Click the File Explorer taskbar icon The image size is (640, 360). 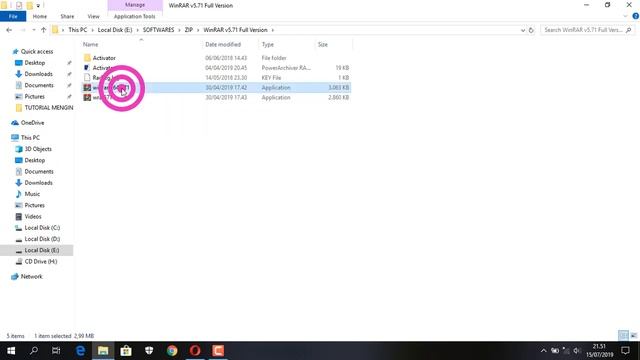(x=103, y=351)
